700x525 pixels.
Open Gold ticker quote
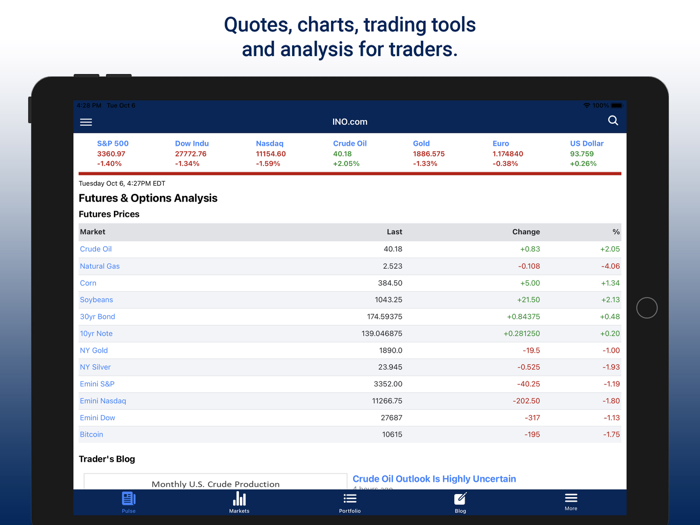[x=429, y=153]
